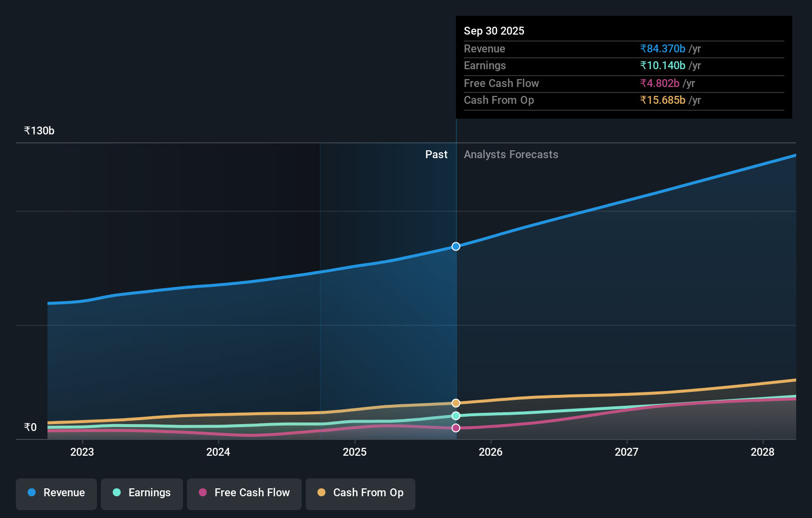Screen dimensions: 812x518
Task: Click the Revenue value in the tooltip
Action: coord(663,49)
